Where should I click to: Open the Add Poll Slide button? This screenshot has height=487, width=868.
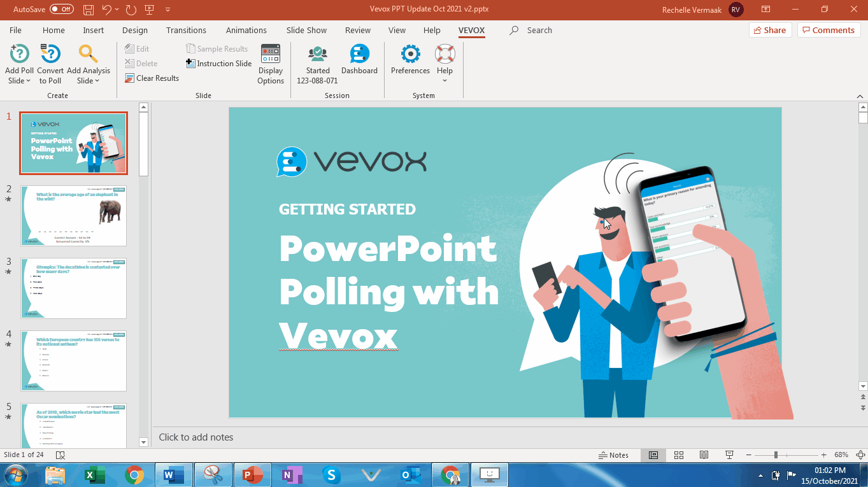[19, 64]
